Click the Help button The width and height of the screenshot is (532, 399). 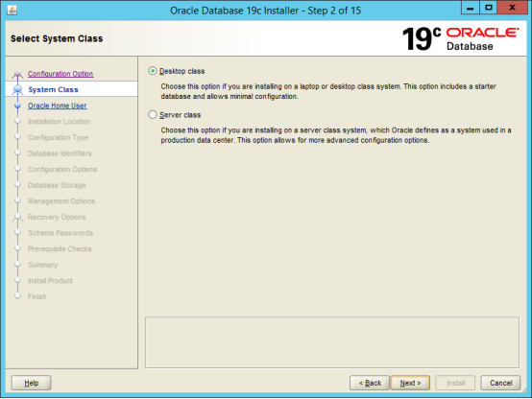32,383
